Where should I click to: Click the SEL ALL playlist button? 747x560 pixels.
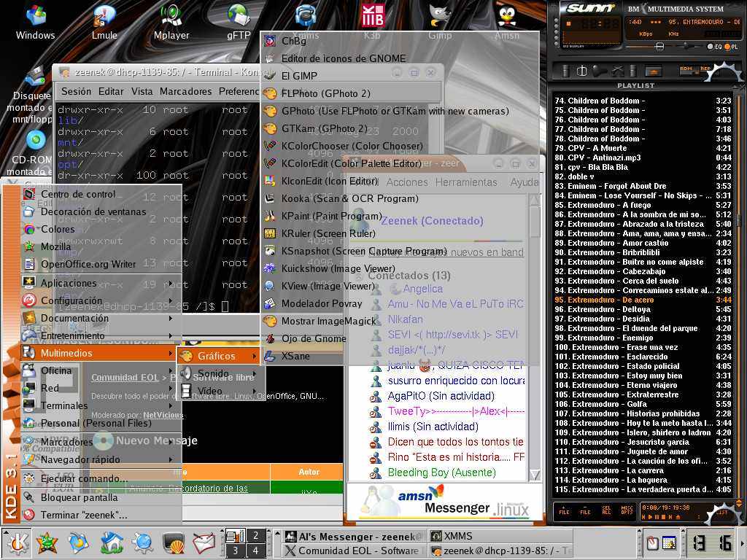click(x=605, y=512)
